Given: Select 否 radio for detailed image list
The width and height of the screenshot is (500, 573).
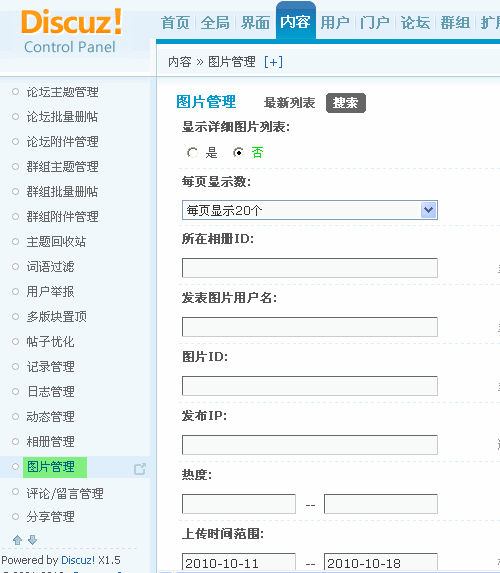Looking at the screenshot, I should click(x=238, y=152).
